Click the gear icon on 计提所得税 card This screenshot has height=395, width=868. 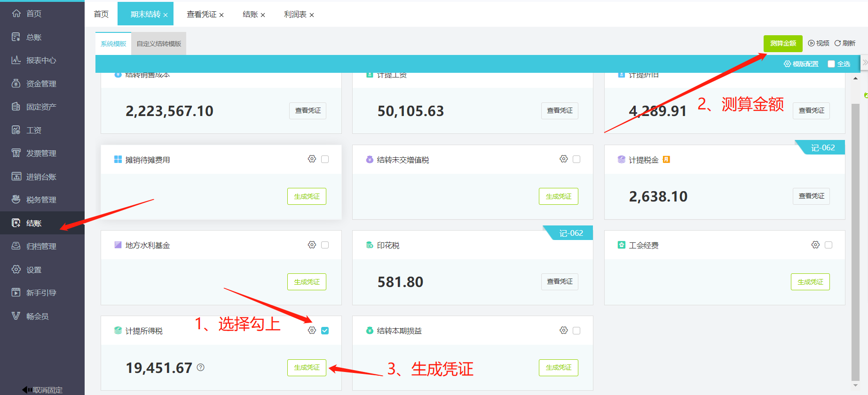(x=312, y=331)
